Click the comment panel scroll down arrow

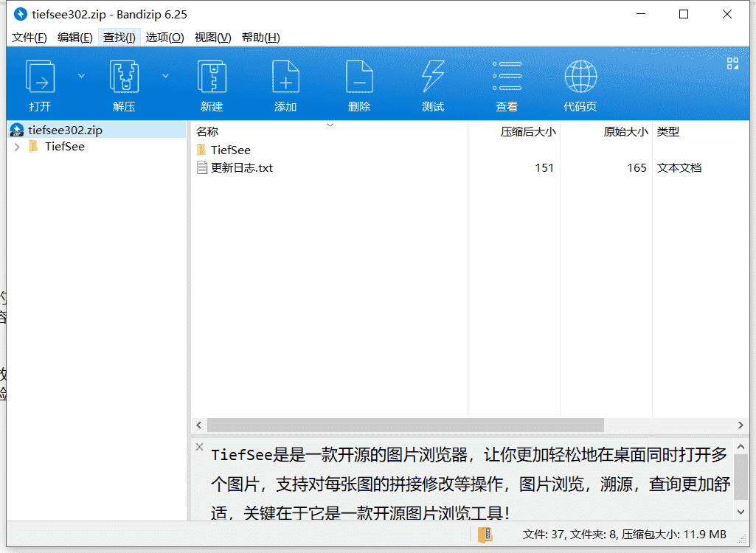coord(741,512)
